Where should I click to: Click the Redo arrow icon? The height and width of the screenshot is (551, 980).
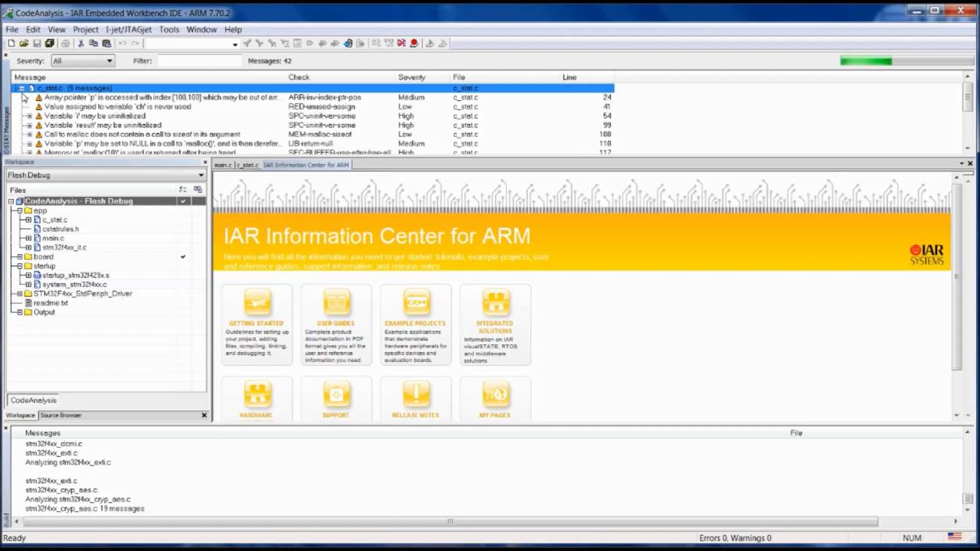tap(135, 43)
